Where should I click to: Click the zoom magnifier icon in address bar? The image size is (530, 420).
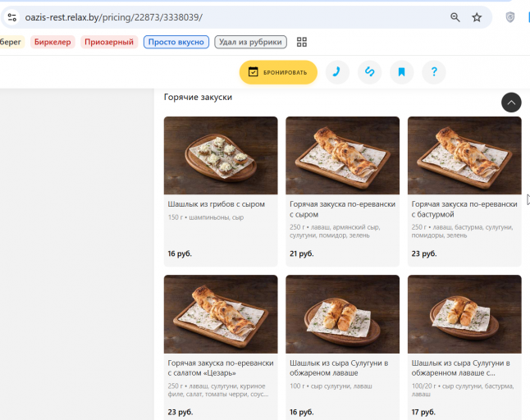click(455, 17)
